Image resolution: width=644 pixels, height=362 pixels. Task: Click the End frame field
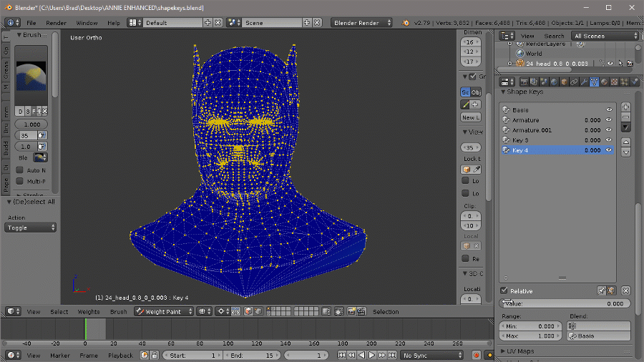251,355
